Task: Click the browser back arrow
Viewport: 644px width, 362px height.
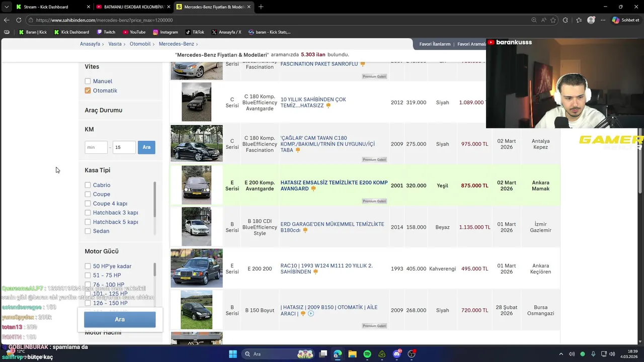Action: (x=7, y=20)
